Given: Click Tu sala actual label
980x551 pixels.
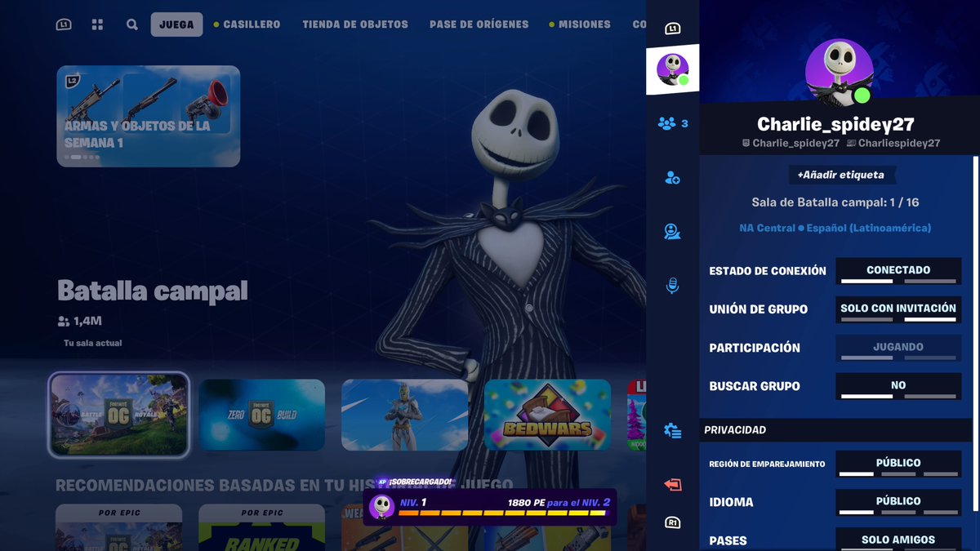Looking at the screenshot, I should (x=93, y=343).
